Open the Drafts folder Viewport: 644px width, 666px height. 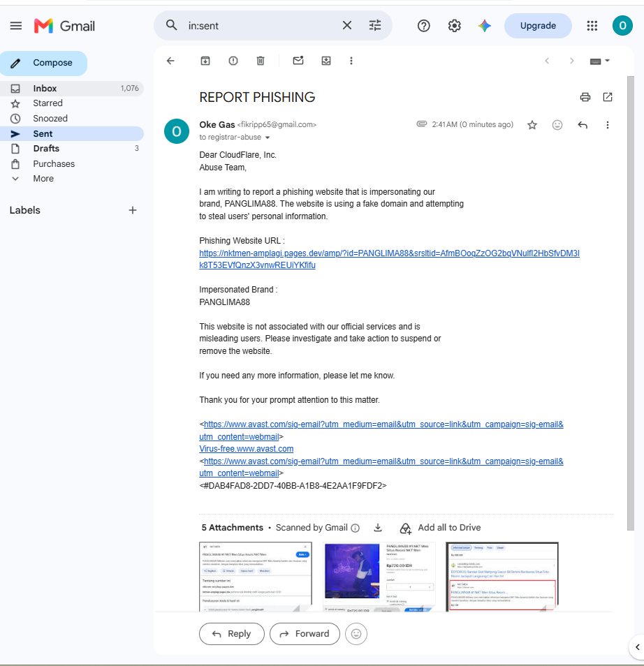(x=72, y=149)
